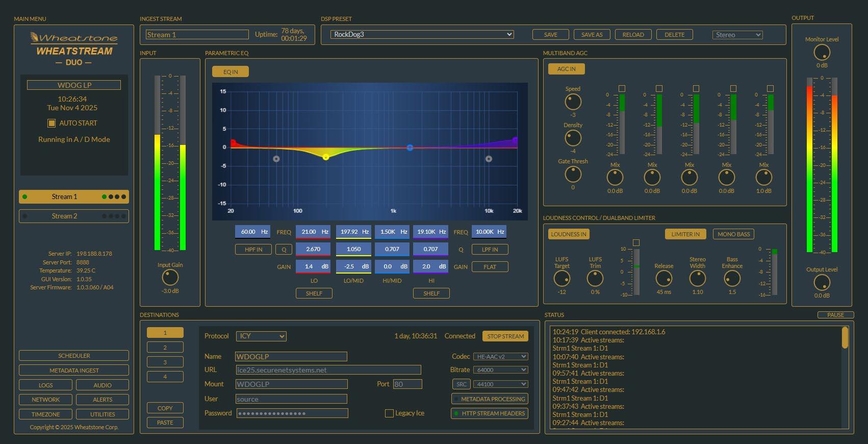
Task: Select destination 2 tab
Action: coord(165,348)
